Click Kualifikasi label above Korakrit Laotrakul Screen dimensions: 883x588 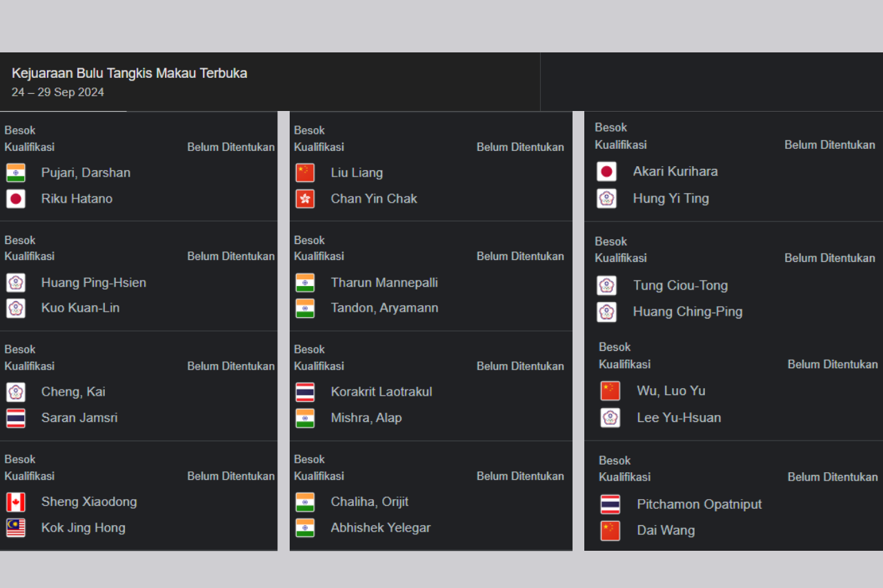[319, 366]
